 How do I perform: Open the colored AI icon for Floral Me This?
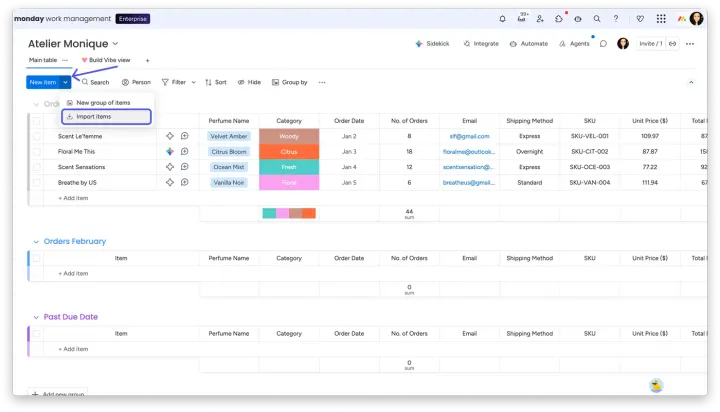point(170,151)
